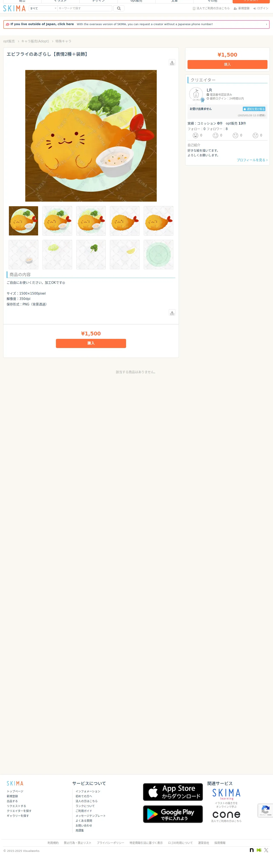273x868 pixels.
Task: Open the すべて category dropdown
Action: [43, 9]
